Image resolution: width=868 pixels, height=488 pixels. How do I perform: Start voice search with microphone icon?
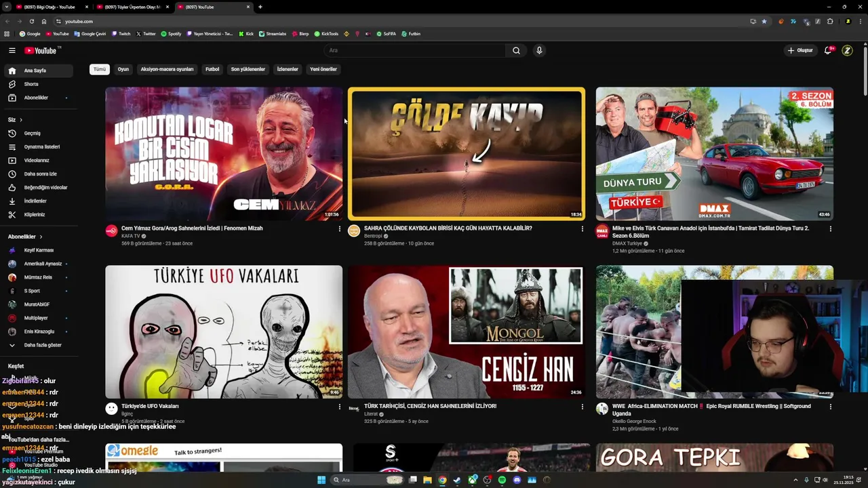(539, 50)
